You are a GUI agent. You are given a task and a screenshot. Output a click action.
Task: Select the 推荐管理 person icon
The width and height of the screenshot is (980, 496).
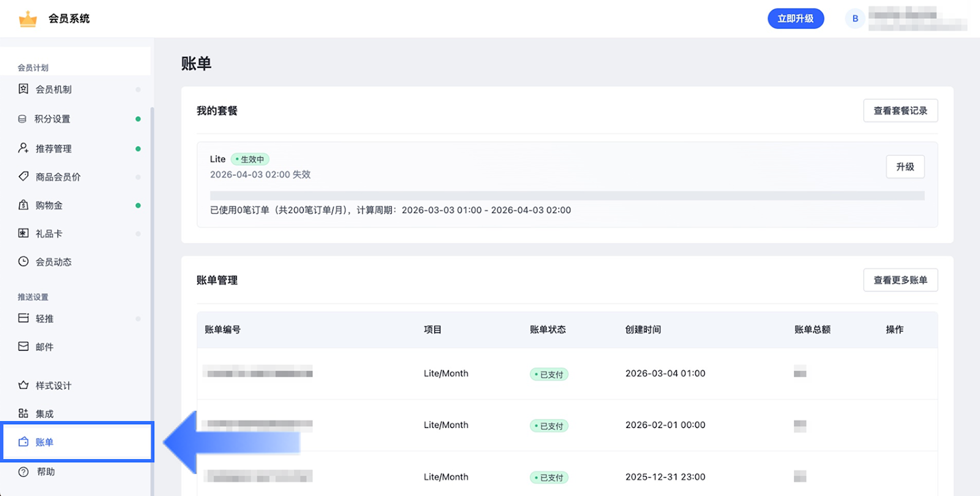tap(23, 148)
